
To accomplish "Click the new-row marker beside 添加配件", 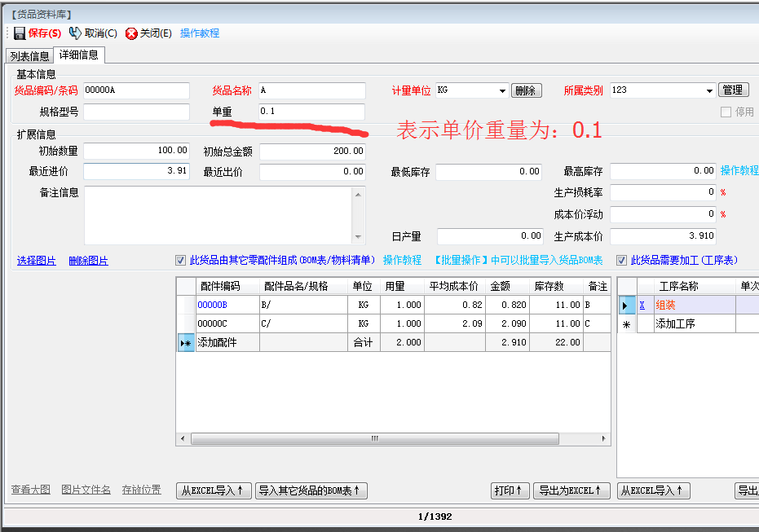I will [186, 343].
